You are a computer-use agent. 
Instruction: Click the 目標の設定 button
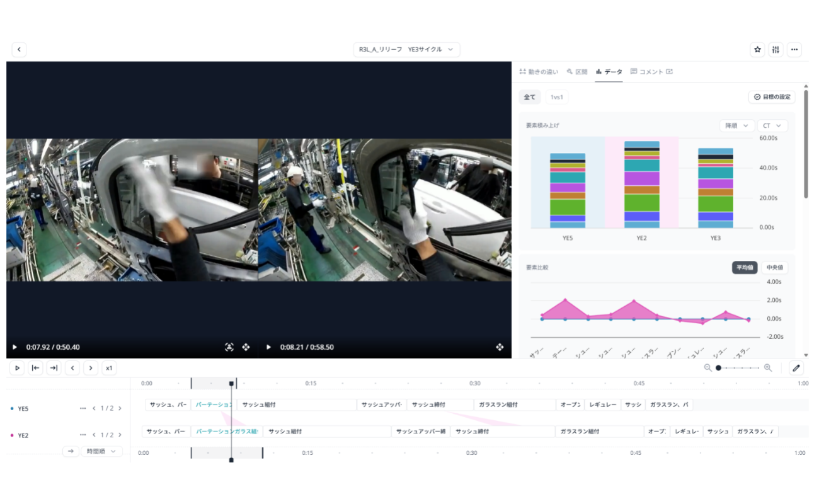[772, 97]
